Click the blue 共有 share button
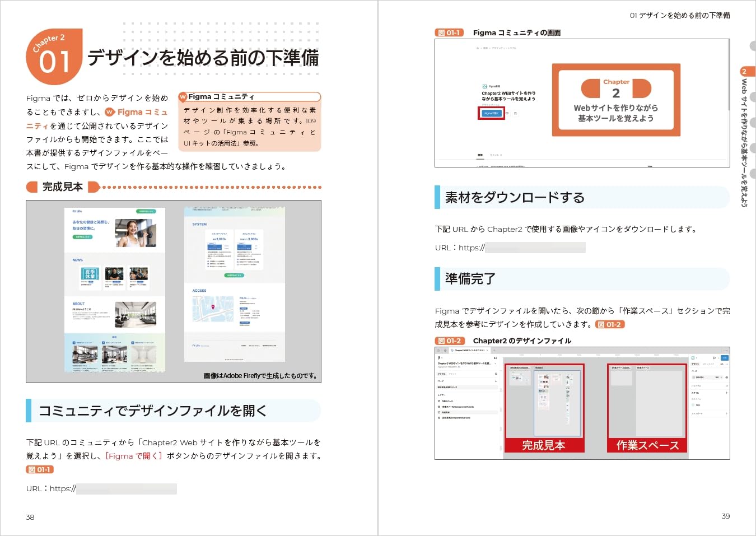The height and width of the screenshot is (536, 756). tap(725, 357)
